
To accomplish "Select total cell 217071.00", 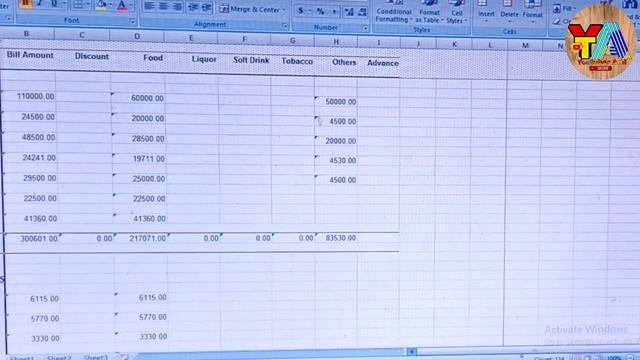I will point(141,238).
